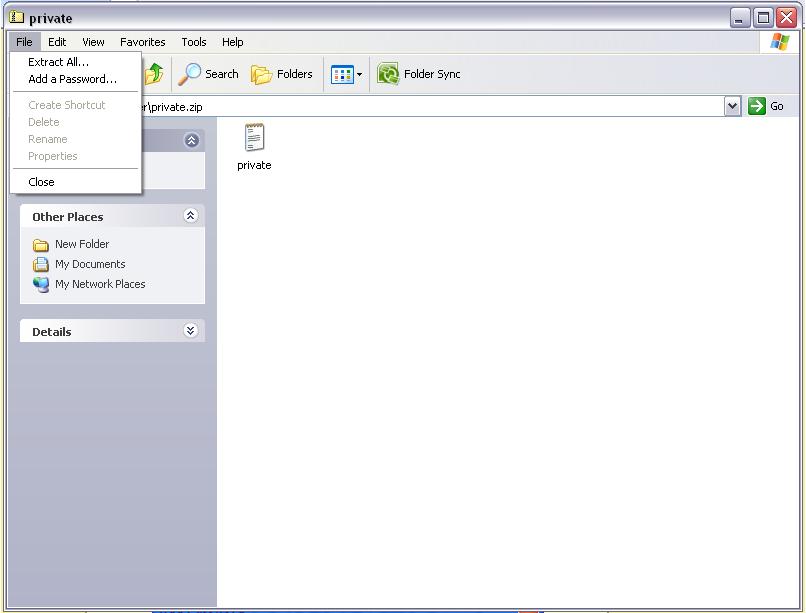806x613 pixels.
Task: Click the Details panel title
Action: (51, 332)
